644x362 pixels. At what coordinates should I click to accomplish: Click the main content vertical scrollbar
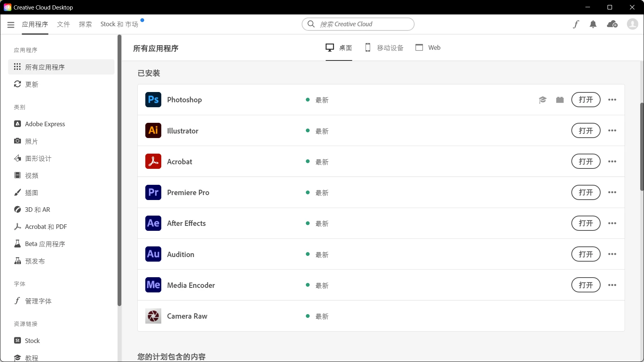(x=642, y=147)
